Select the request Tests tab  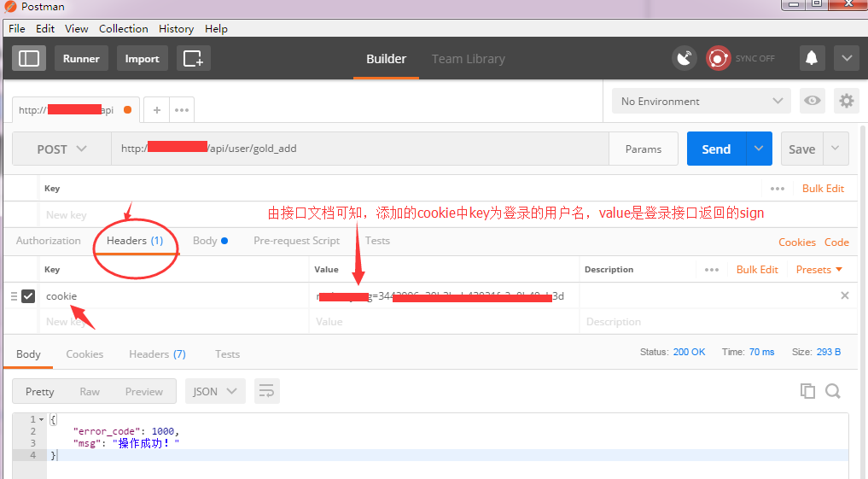pyautogui.click(x=377, y=241)
